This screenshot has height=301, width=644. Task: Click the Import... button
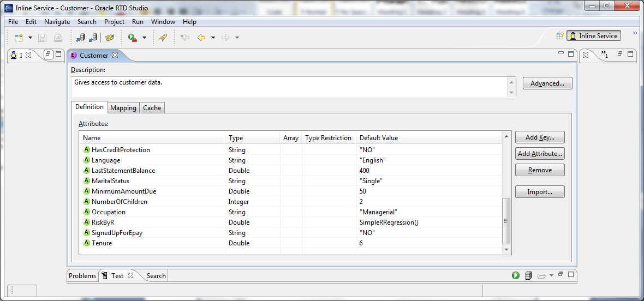tap(540, 191)
